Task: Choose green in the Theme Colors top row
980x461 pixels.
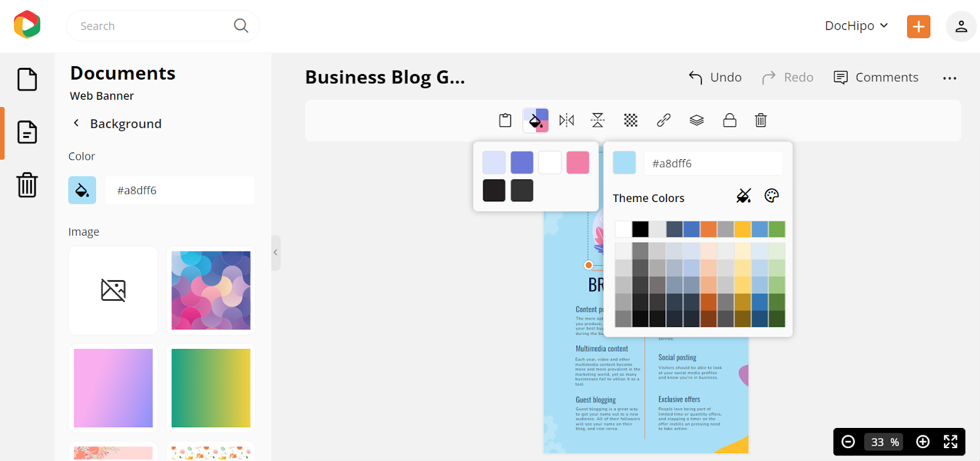Action: pyautogui.click(x=777, y=229)
